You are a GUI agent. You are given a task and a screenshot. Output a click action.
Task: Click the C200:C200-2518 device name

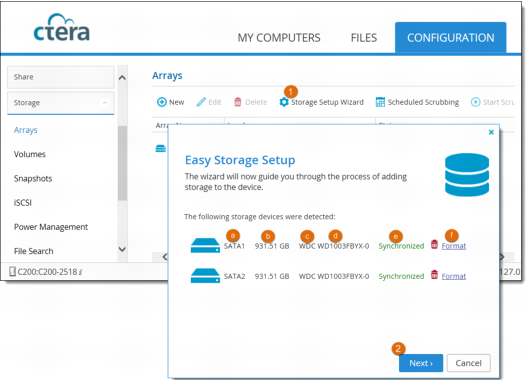click(x=47, y=271)
